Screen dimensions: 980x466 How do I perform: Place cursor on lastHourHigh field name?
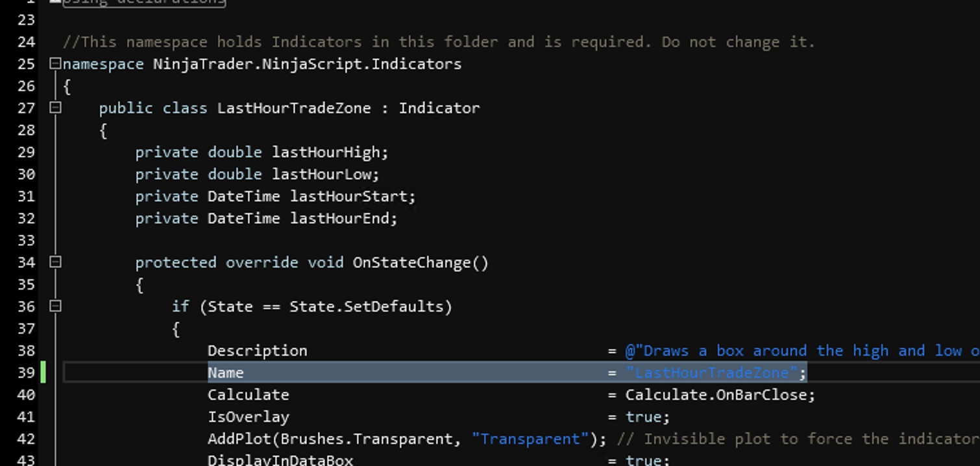329,152
